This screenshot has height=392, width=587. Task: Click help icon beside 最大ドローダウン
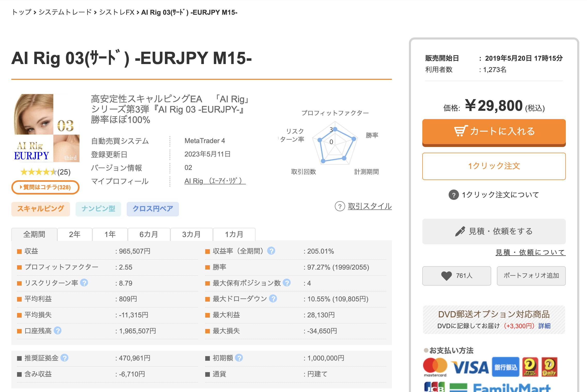(x=273, y=299)
